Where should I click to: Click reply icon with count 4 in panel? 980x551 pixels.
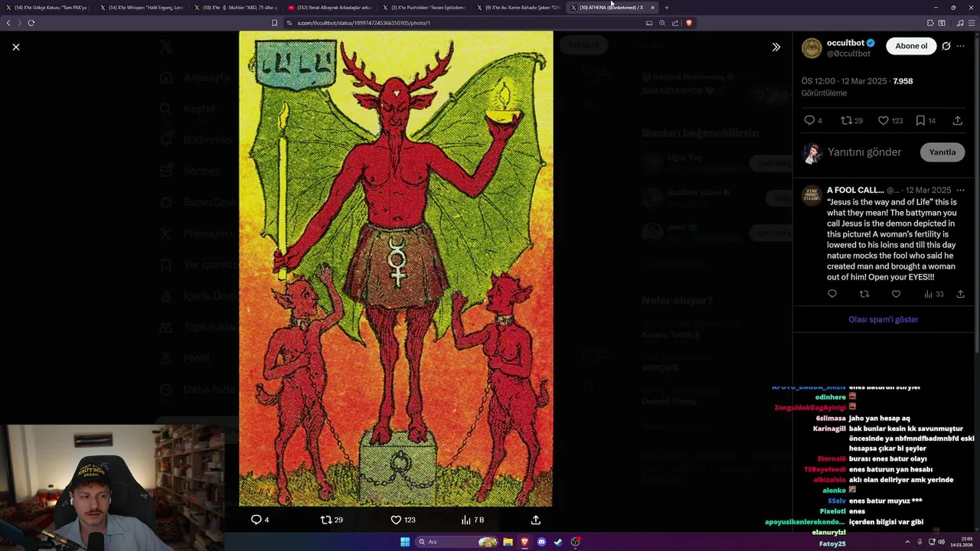(x=809, y=120)
